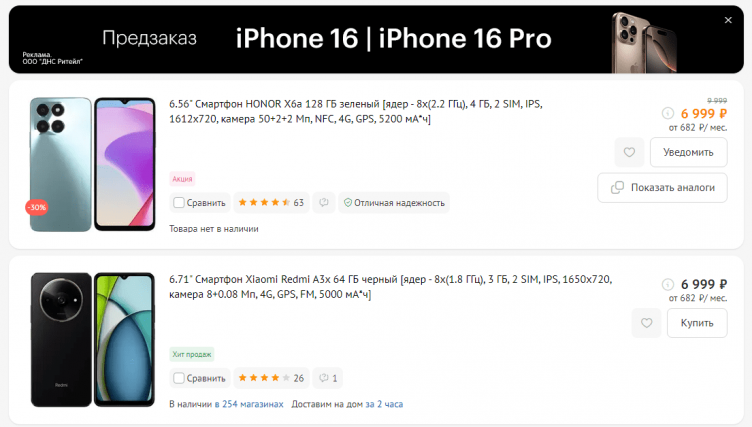Click price info icon beside Xiaomi price
This screenshot has height=427, width=752.
pyautogui.click(x=667, y=284)
